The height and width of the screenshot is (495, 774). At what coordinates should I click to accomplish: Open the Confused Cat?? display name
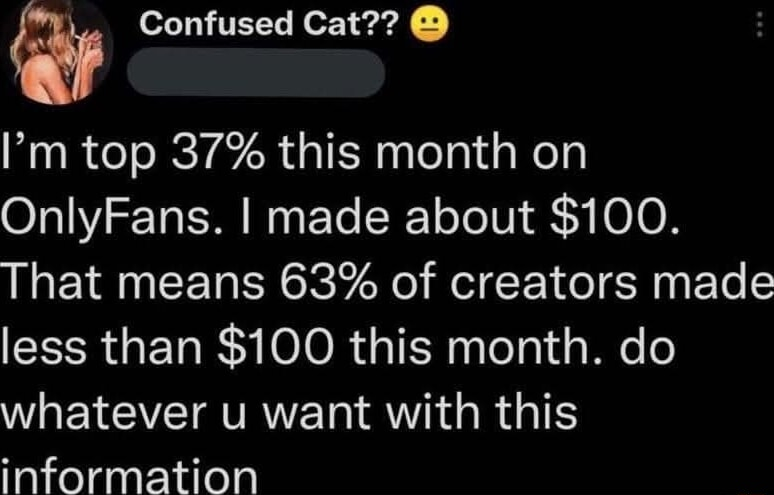pos(268,24)
